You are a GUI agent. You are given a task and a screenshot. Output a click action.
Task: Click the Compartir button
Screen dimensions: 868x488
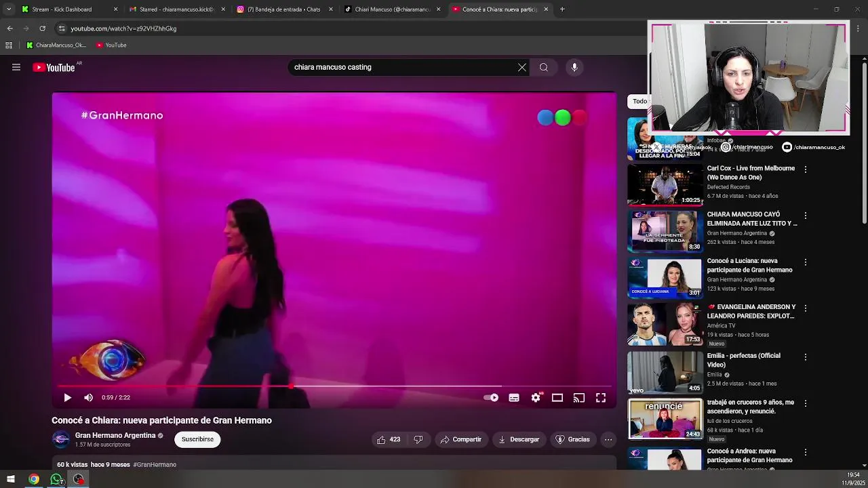(460, 439)
